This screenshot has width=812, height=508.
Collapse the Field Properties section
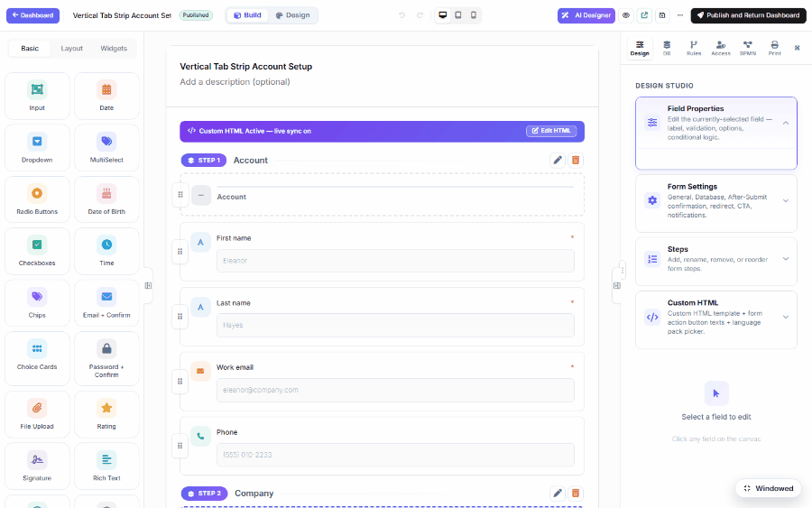coord(786,124)
